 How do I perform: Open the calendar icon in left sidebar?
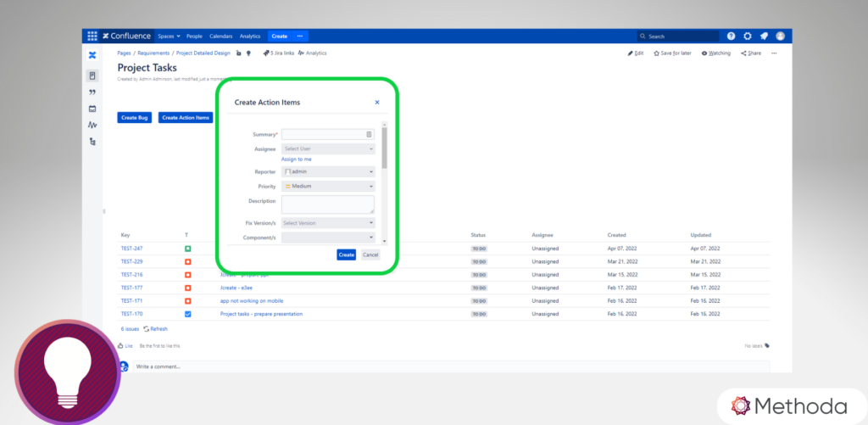click(92, 109)
